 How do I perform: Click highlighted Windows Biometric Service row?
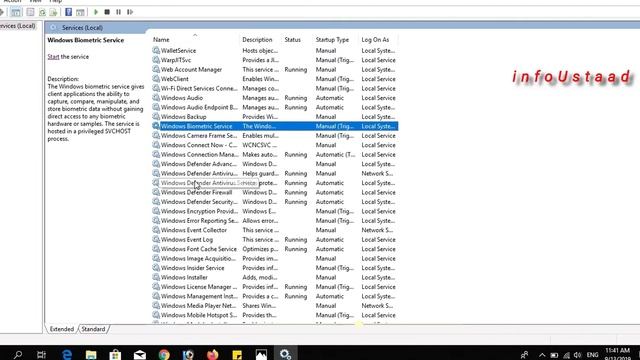[275, 126]
